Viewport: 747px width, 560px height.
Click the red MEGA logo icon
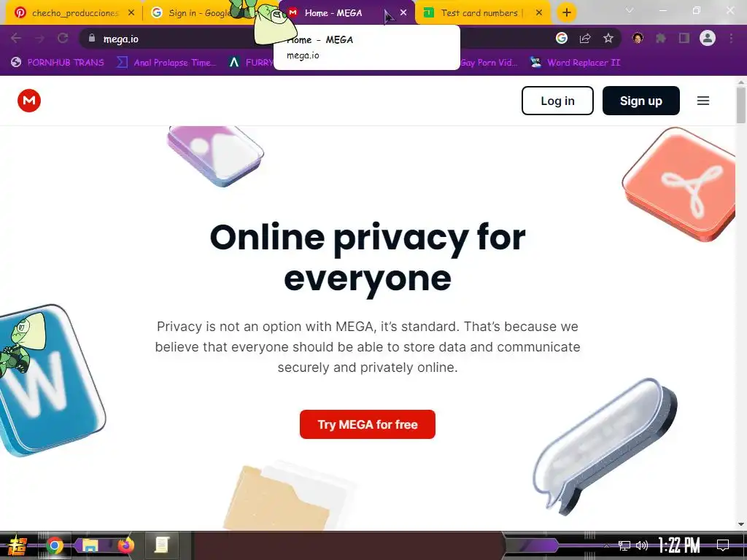click(29, 101)
